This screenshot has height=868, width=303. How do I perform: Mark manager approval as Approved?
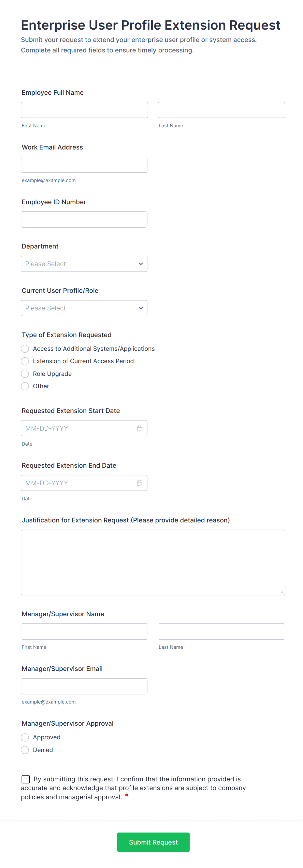[25, 737]
